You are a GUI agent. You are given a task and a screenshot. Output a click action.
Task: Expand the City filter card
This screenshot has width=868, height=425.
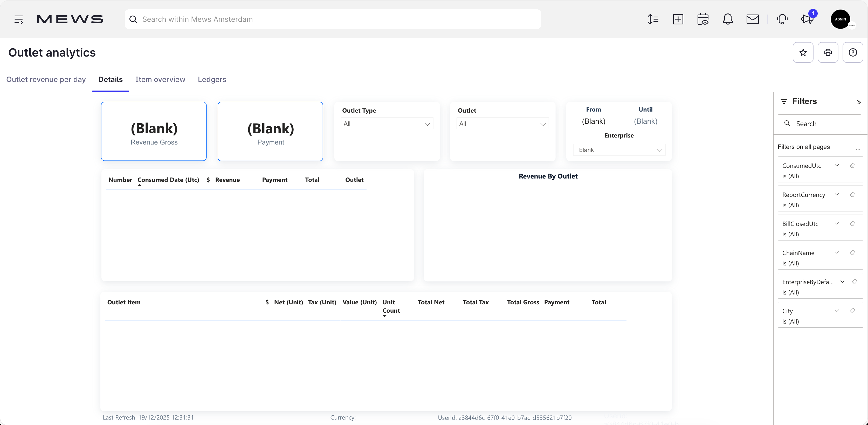pyautogui.click(x=837, y=311)
